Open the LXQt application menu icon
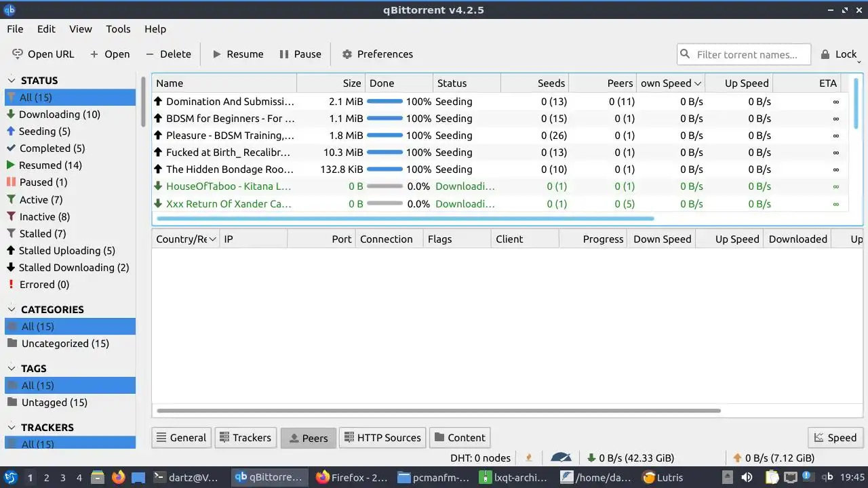The image size is (868, 488). (x=11, y=477)
